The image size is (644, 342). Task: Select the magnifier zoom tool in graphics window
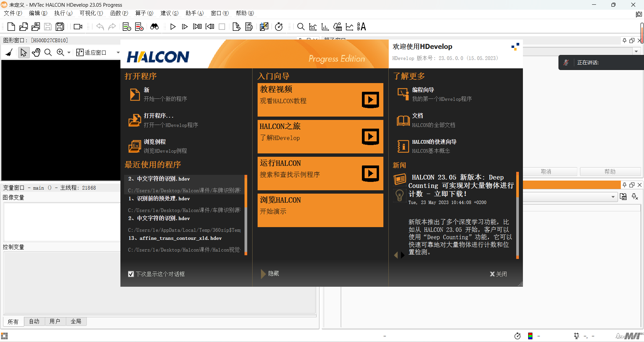pos(48,53)
